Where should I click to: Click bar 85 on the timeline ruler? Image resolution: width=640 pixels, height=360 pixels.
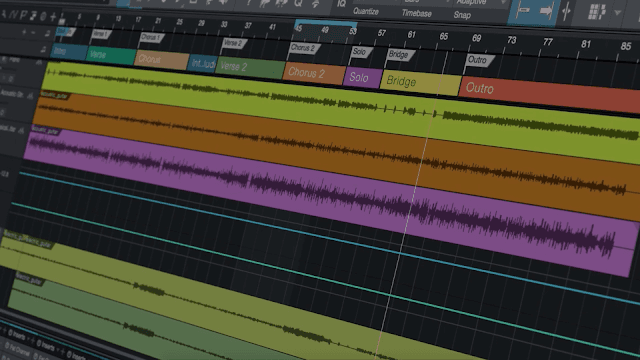[x=626, y=46]
